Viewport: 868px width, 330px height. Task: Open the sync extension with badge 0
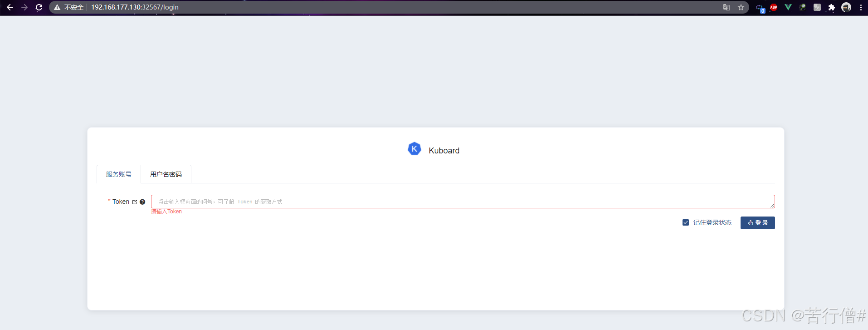[760, 8]
